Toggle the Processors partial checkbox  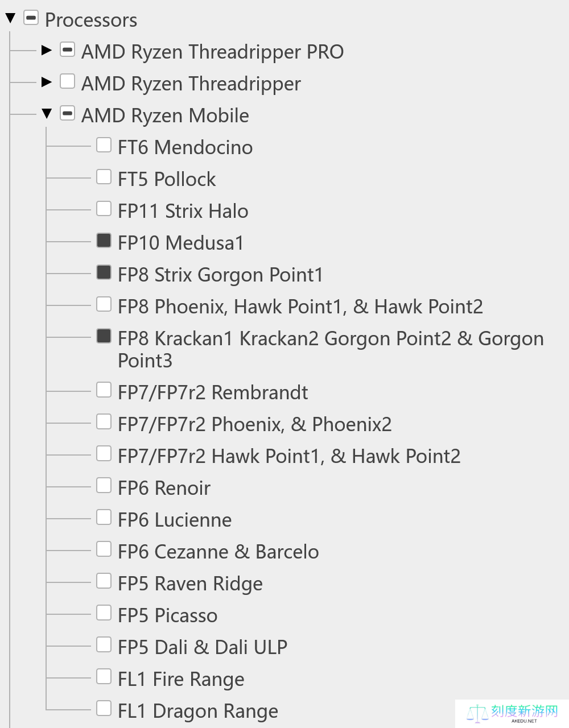click(x=31, y=18)
